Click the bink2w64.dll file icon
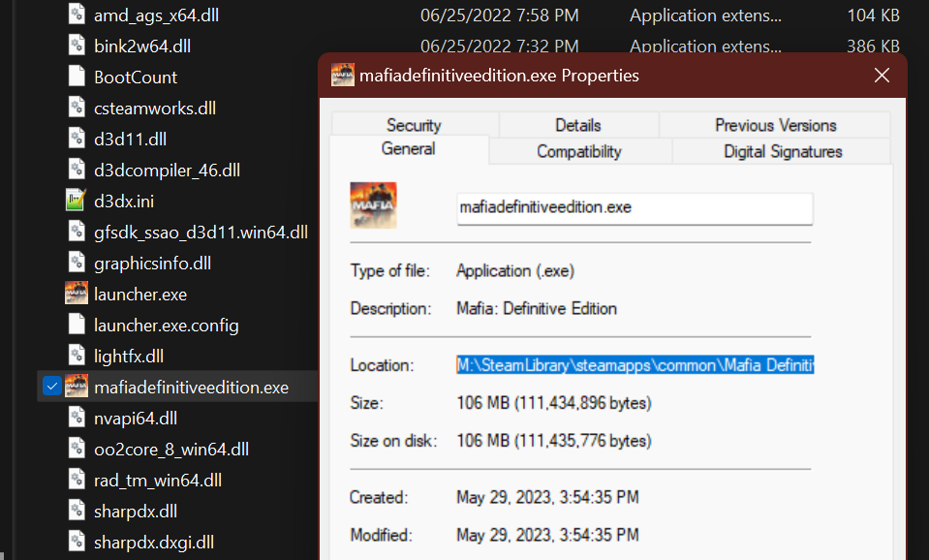Screen dimensions: 929x560 coord(77,46)
